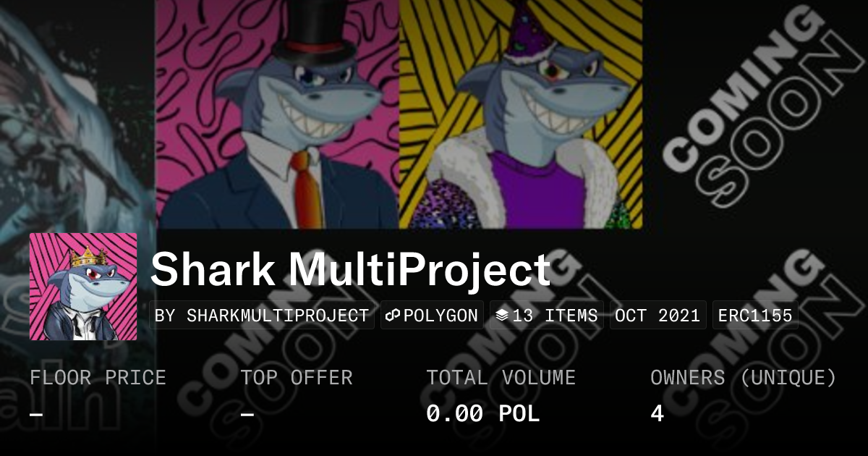Click the TOP OFFER label

pyautogui.click(x=297, y=378)
